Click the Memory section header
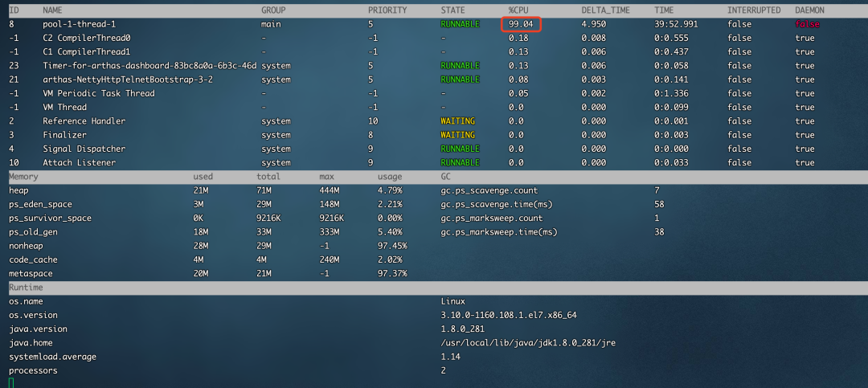The image size is (868, 388). 23,177
